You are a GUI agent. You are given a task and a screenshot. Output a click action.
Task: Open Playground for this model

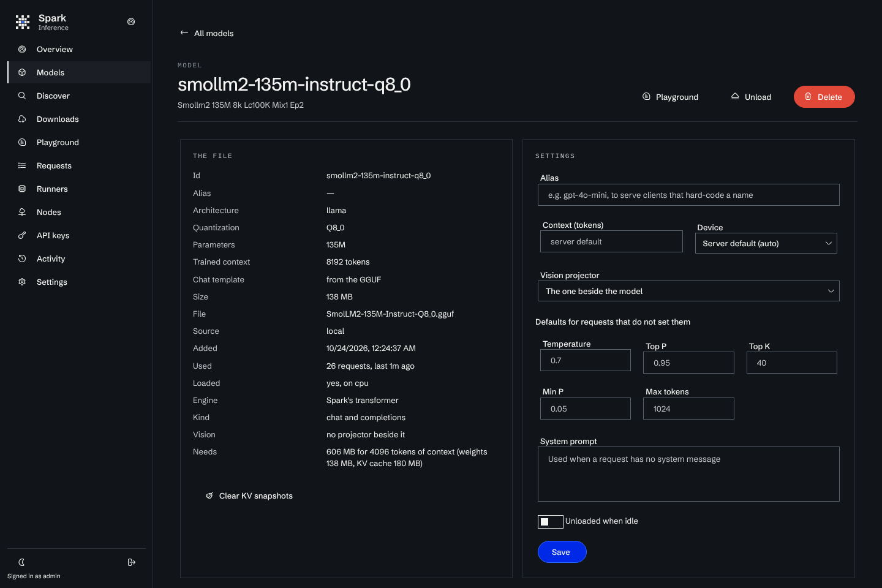[x=670, y=97]
